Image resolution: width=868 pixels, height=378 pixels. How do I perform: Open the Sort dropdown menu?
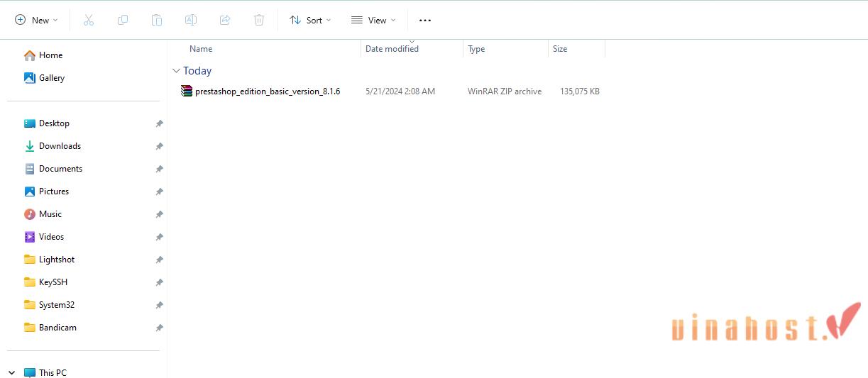click(310, 21)
